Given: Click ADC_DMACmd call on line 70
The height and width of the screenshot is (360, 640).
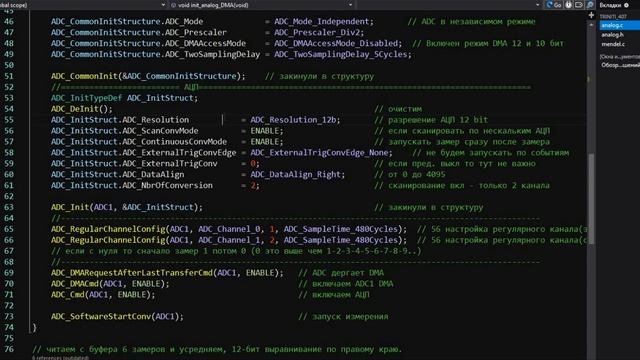Looking at the screenshot, I should (75, 284).
